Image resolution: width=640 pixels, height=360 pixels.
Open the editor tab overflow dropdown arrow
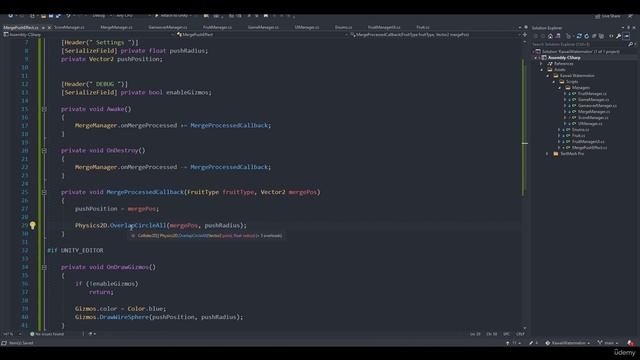[x=520, y=28]
